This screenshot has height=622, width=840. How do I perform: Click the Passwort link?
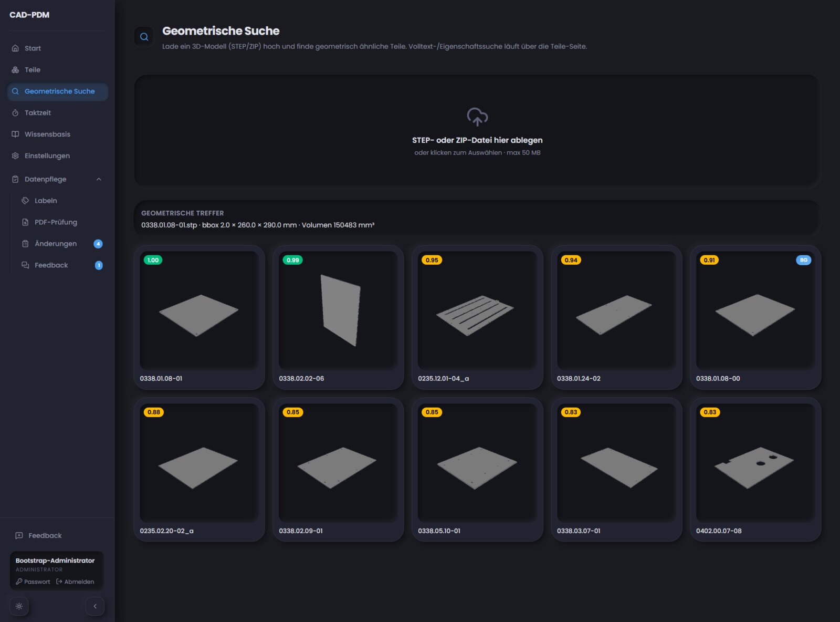click(x=33, y=582)
